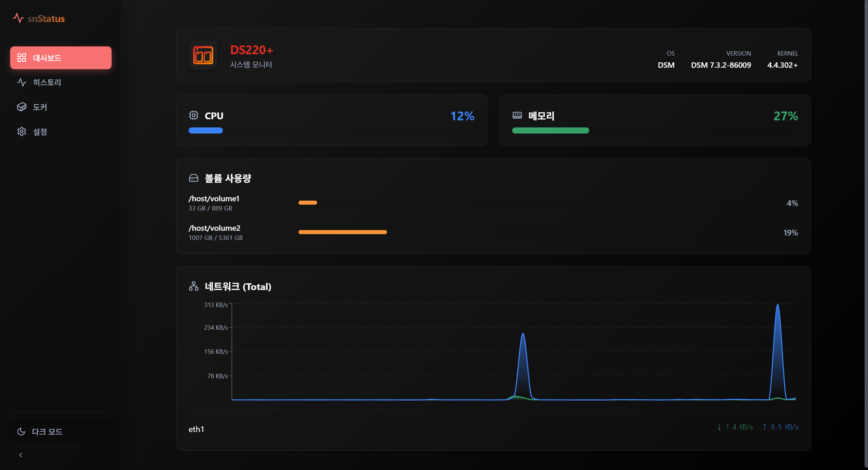This screenshot has height=470, width=868.
Task: Click the CPU chip icon
Action: click(193, 116)
